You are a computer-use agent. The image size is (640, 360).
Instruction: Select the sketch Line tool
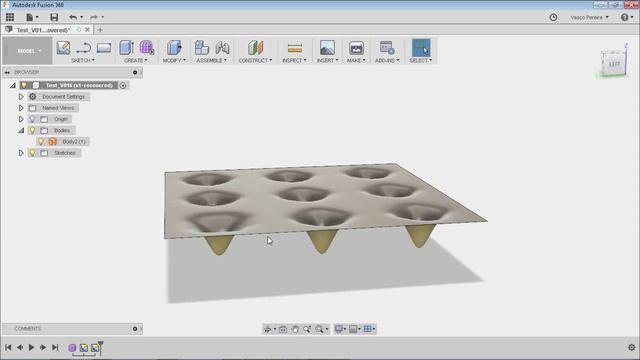pyautogui.click(x=83, y=48)
